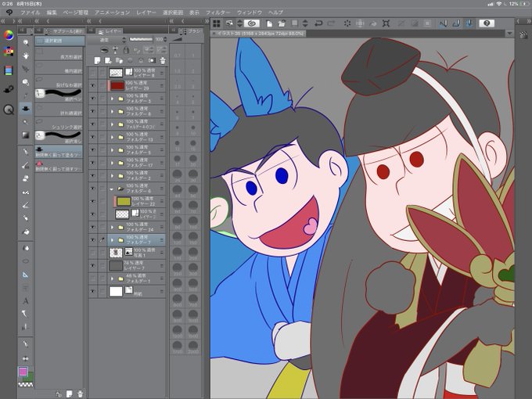Expand folder フォルダー 13
The height and width of the screenshot is (399, 532).
coord(113,137)
